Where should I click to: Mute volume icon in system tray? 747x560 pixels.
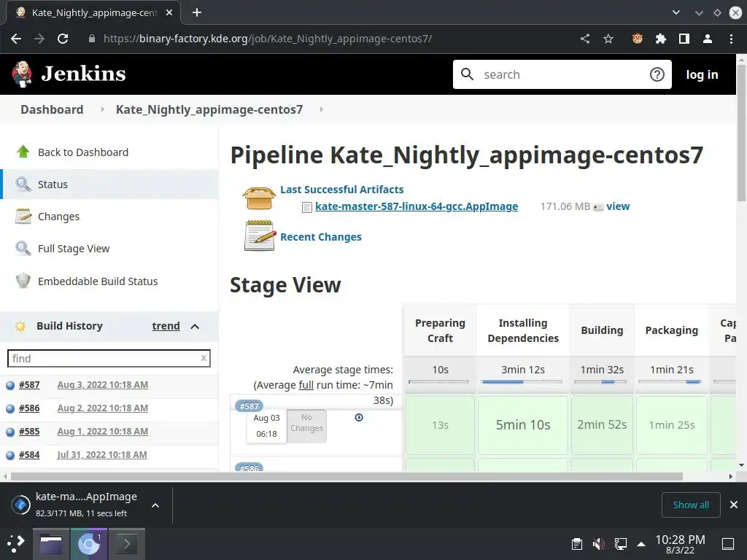(598, 543)
